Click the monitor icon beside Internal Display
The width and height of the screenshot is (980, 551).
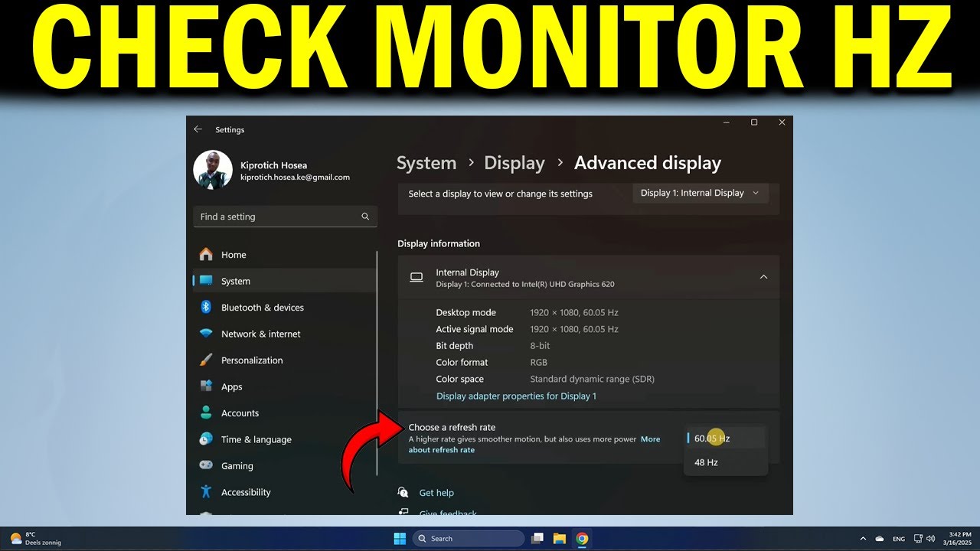tap(416, 277)
